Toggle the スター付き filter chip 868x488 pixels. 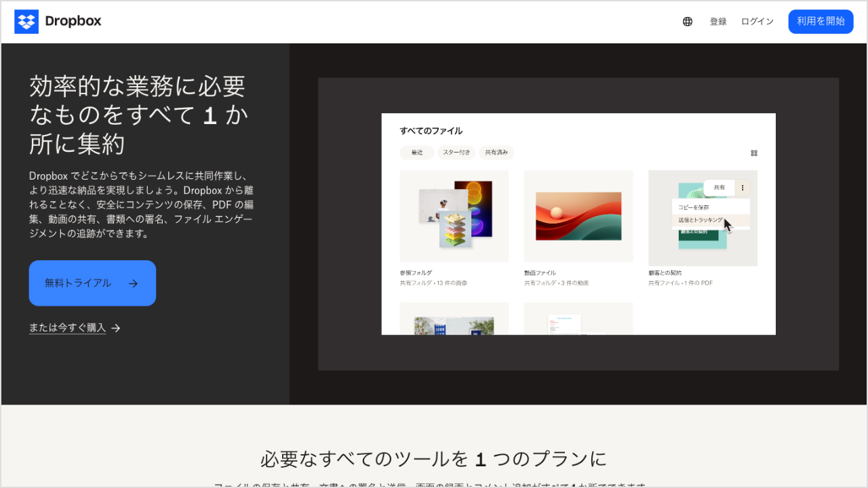tap(456, 153)
